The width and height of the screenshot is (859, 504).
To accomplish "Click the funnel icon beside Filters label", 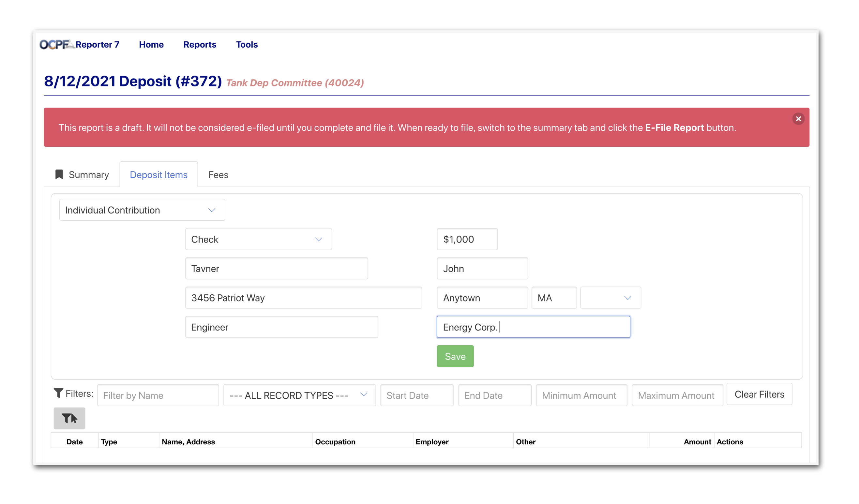I will [x=58, y=393].
